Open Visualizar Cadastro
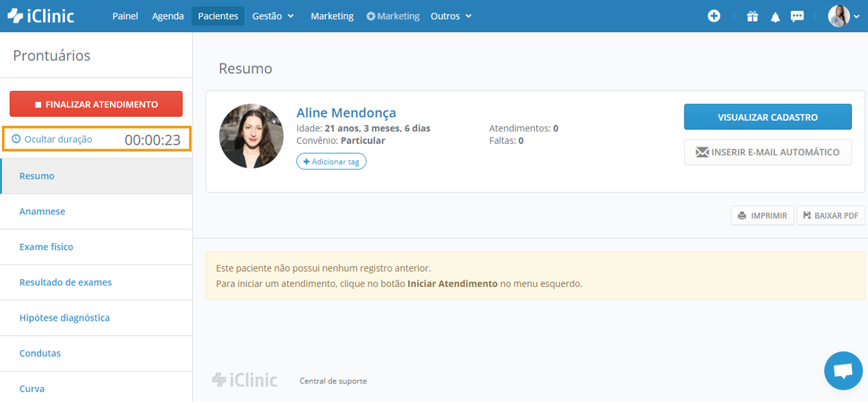The image size is (868, 403). coord(767,116)
